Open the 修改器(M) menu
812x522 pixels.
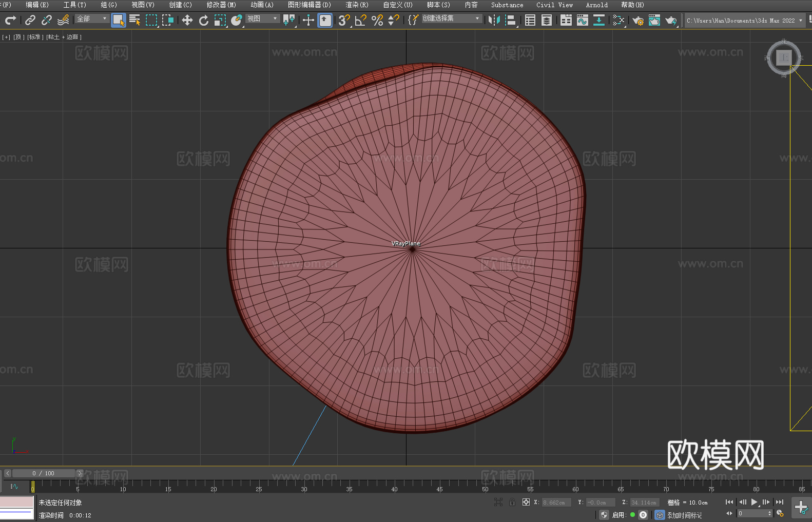tap(221, 5)
